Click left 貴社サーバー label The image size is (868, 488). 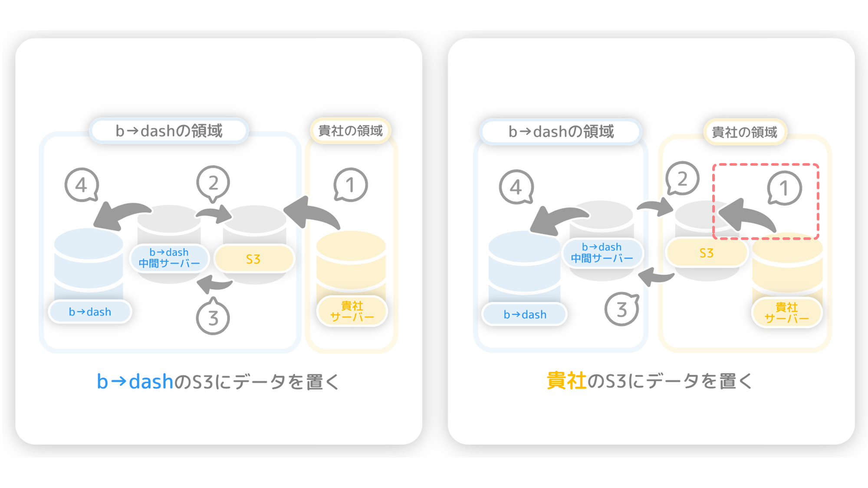point(352,311)
